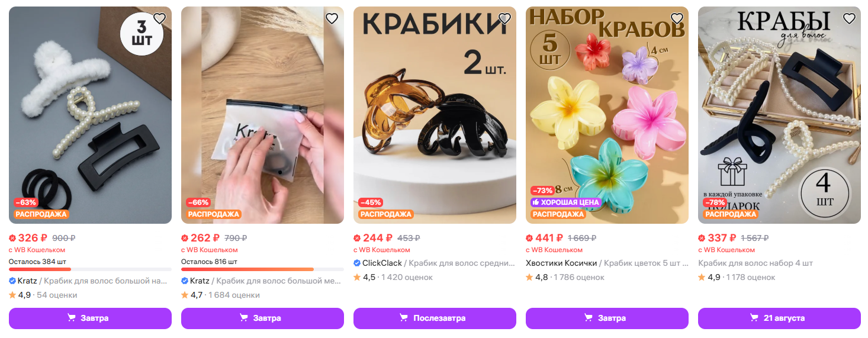Open the Крабики 2 шт. product image
Viewport: 868px width, 338px height.
435,115
